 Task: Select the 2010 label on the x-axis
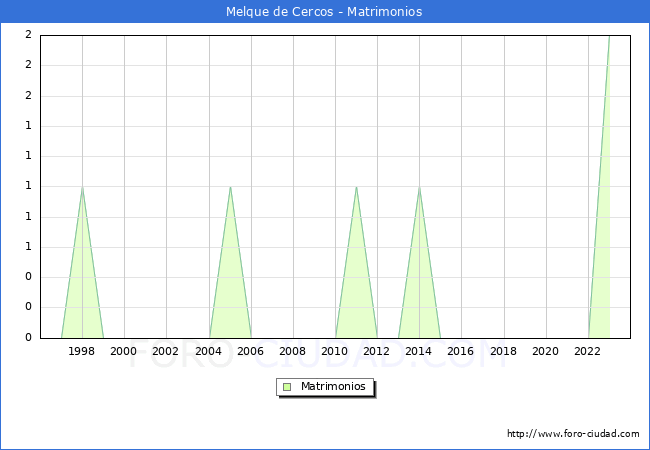(x=334, y=351)
